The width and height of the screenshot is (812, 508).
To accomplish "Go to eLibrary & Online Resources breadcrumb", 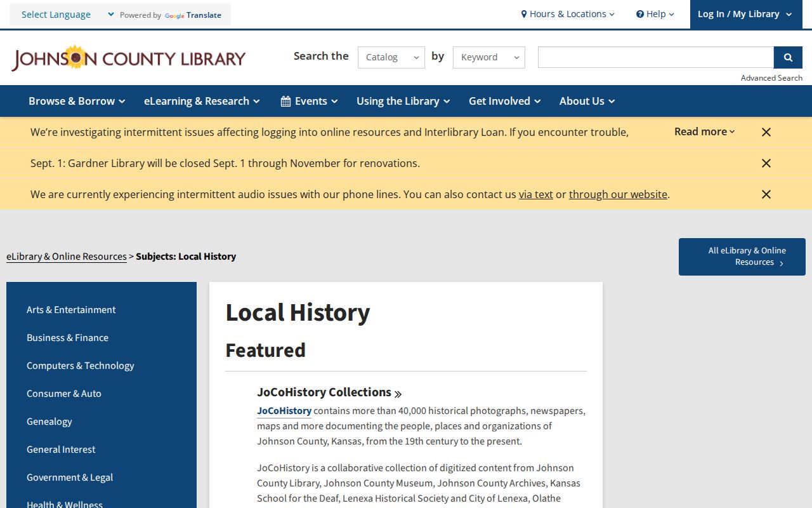I will (x=67, y=257).
